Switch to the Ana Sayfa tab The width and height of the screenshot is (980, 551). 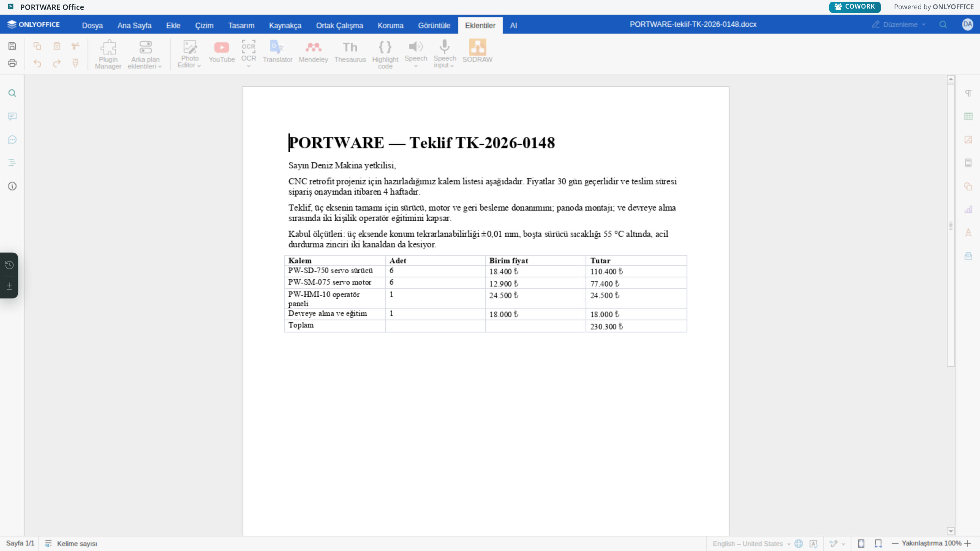[x=134, y=25]
